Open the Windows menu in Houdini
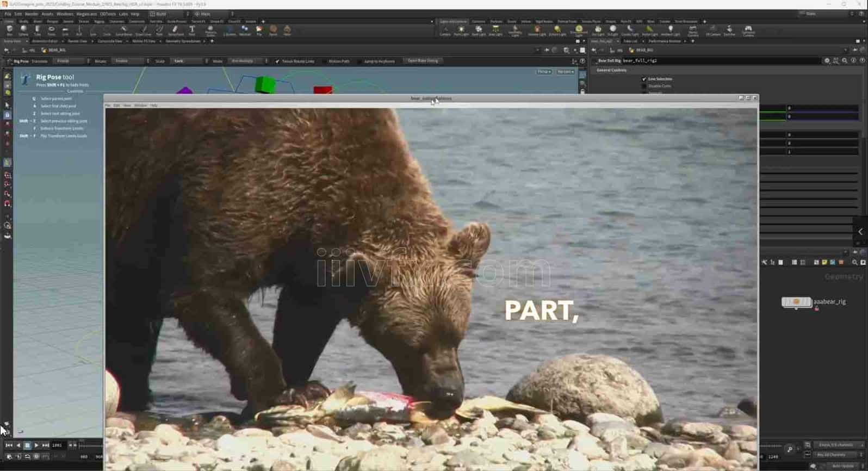 point(65,14)
